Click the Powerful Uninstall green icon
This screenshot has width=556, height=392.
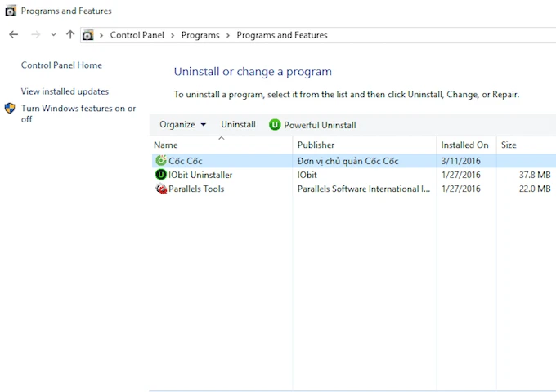[275, 125]
